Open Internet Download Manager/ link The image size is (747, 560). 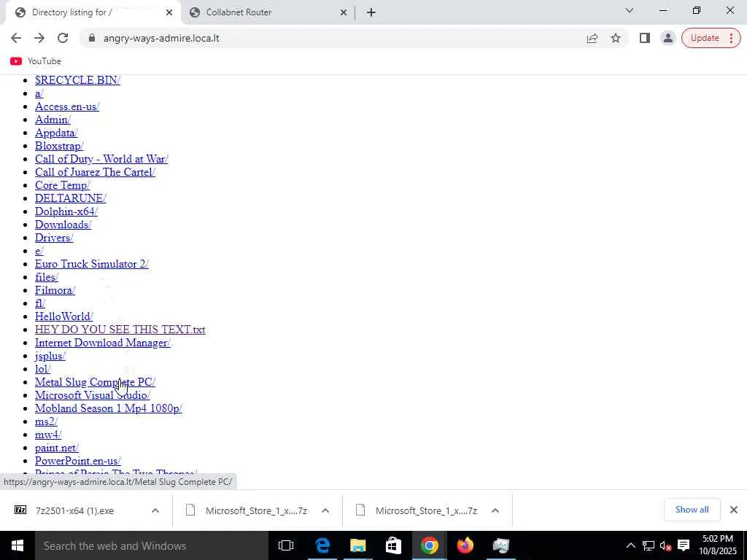102,343
